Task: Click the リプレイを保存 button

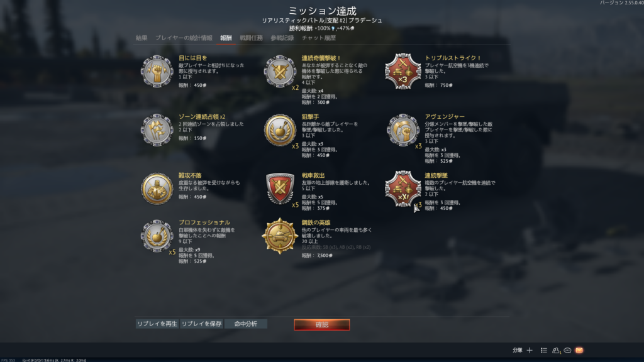Action: 201,324
